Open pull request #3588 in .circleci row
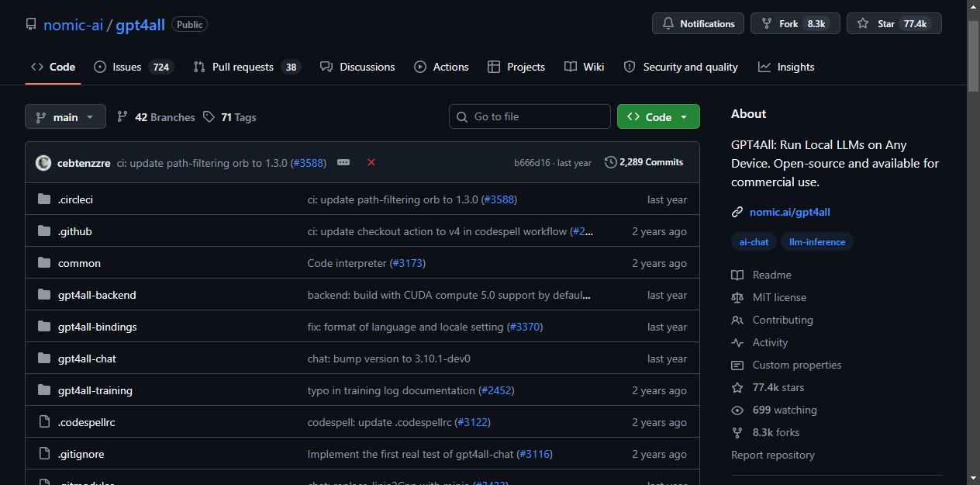 point(499,199)
